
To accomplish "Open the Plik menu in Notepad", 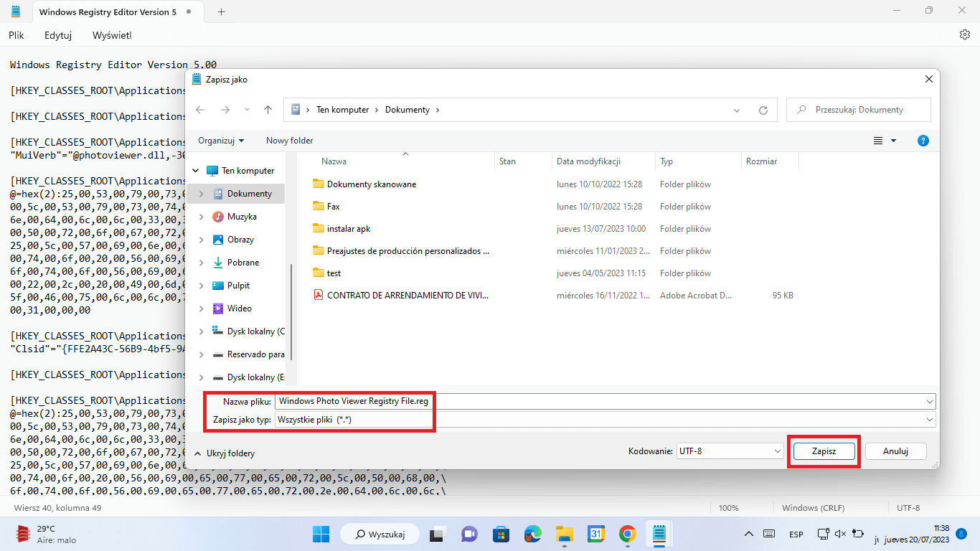I will (17, 35).
